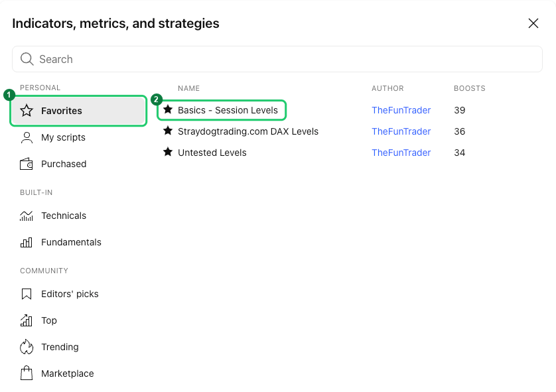Open Trending community scripts
556x392 pixels.
tap(78, 347)
